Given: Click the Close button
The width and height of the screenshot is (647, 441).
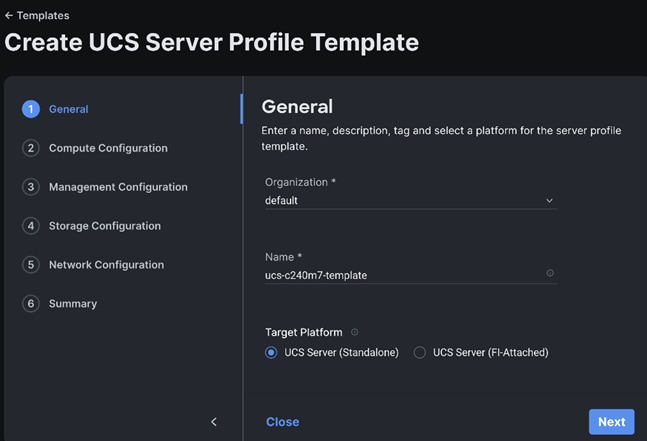Looking at the screenshot, I should tap(283, 422).
